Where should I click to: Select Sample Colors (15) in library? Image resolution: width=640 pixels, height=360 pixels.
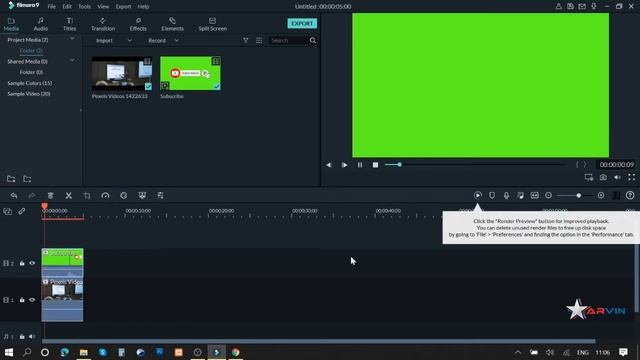tap(29, 83)
